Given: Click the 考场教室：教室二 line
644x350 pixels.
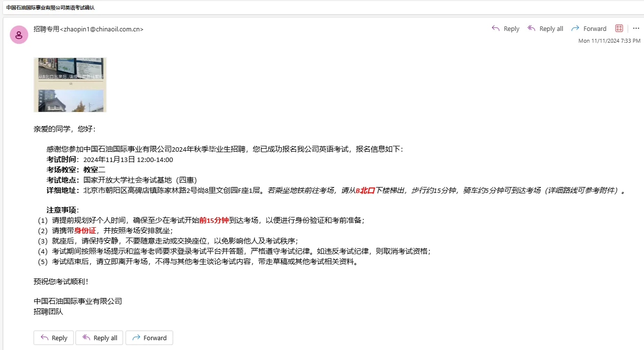Looking at the screenshot, I should [76, 169].
